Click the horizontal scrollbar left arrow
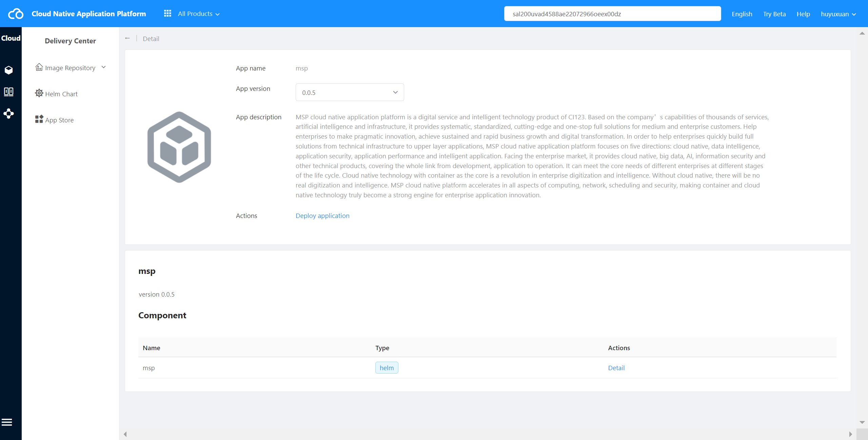Screen dimensions: 868x440 [x=125, y=434]
